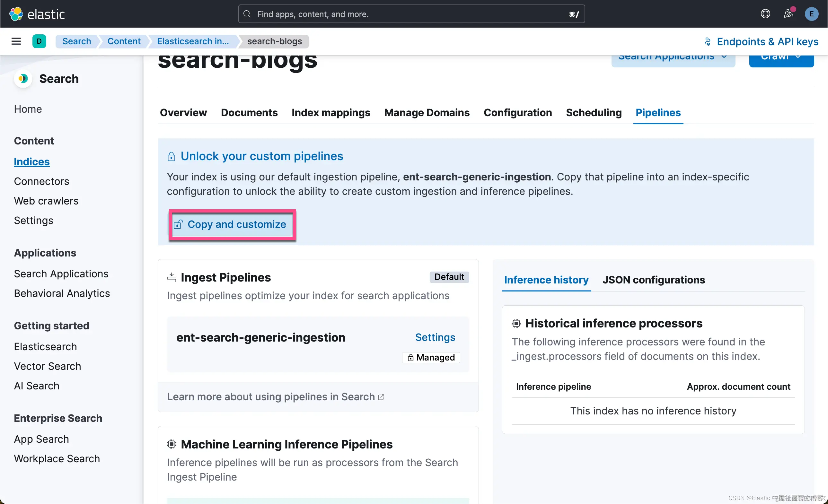
Task: Click the Endpoints & API keys link
Action: coord(761,41)
